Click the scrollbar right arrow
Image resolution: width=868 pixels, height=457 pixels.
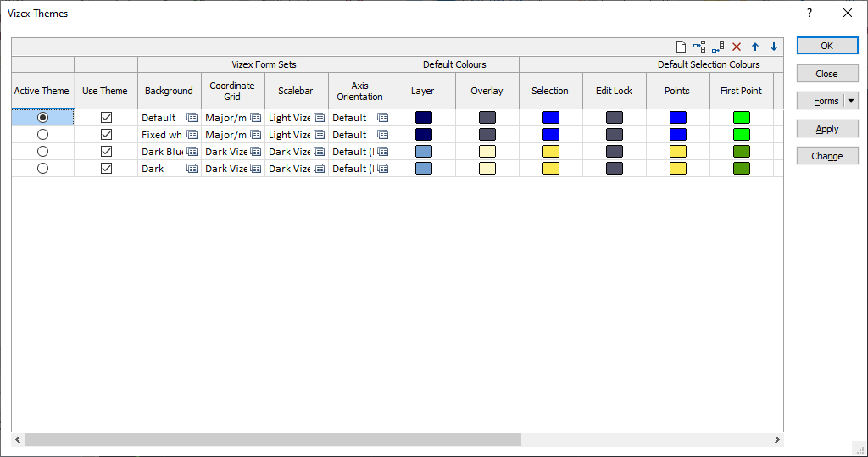pos(776,440)
